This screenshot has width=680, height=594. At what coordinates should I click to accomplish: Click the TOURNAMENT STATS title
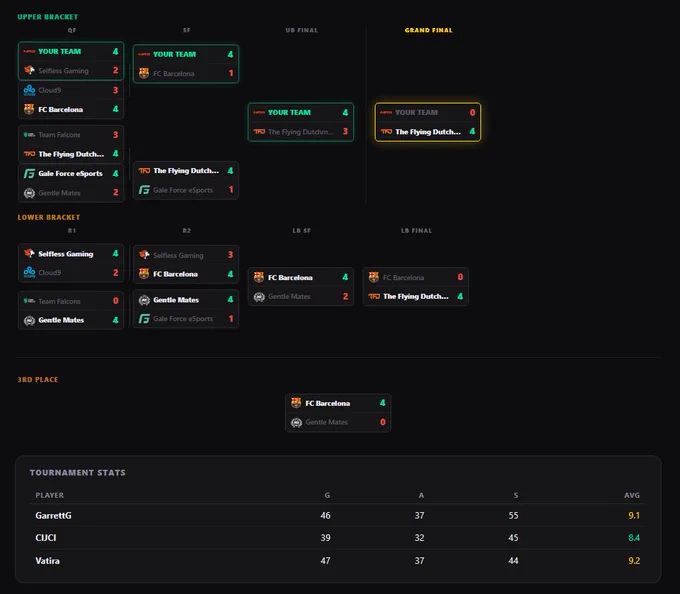point(78,473)
